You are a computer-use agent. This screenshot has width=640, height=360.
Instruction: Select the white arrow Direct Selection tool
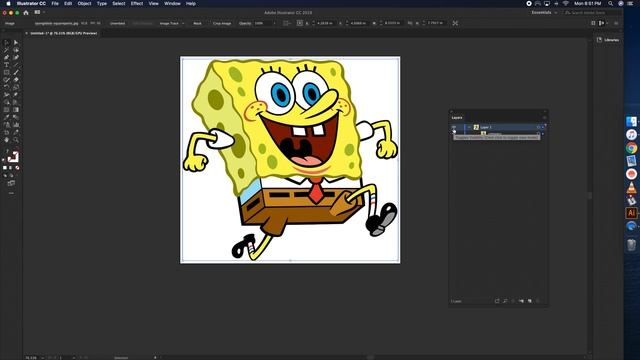coord(16,42)
